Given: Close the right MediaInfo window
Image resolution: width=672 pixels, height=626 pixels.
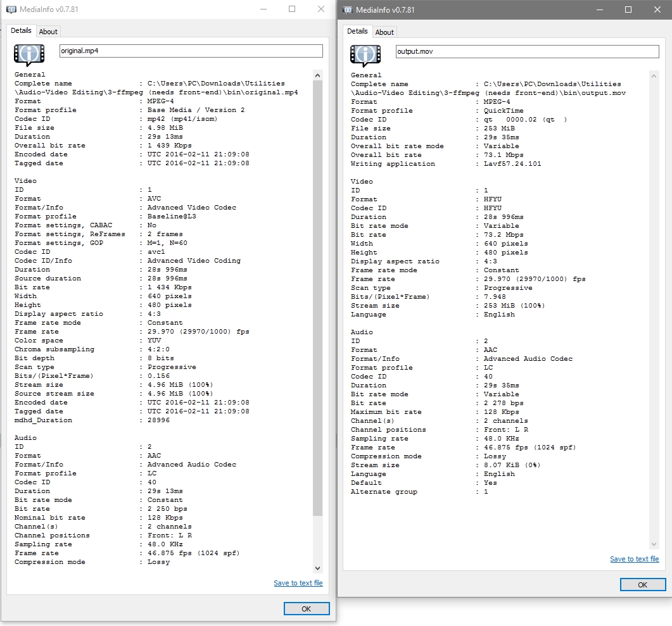Looking at the screenshot, I should (x=657, y=9).
